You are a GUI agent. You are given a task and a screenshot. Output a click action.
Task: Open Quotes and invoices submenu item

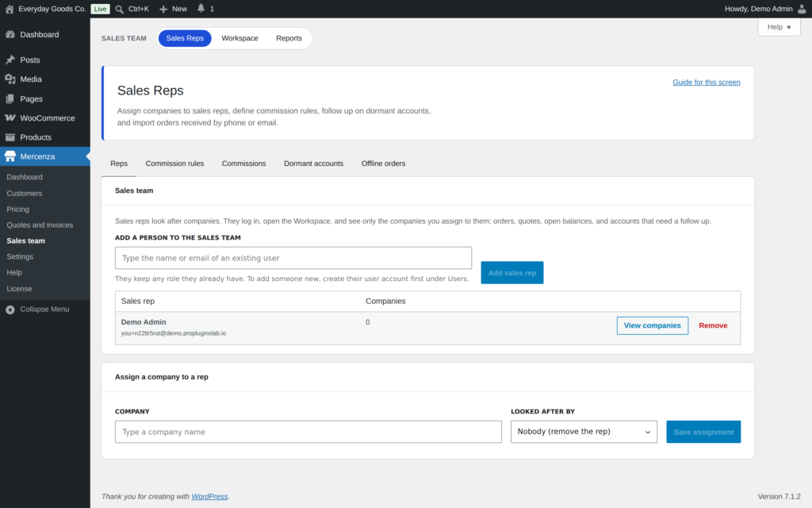tap(40, 225)
